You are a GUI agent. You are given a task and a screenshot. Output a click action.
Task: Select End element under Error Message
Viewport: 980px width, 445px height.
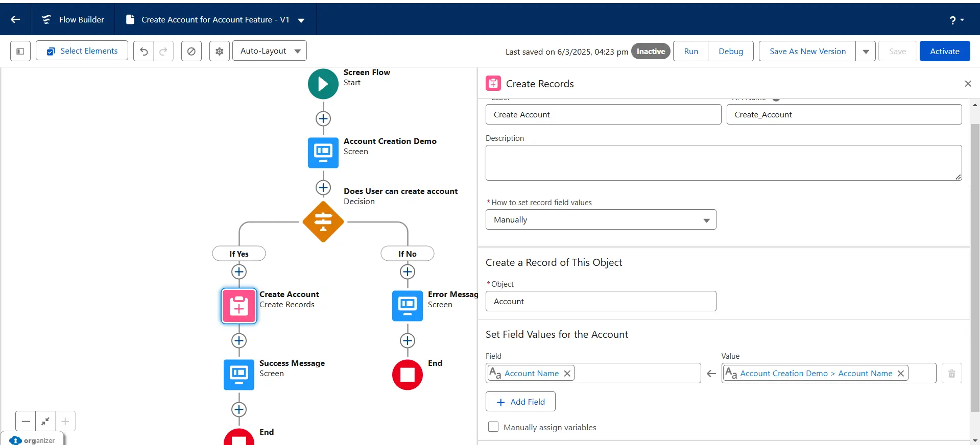(x=408, y=375)
